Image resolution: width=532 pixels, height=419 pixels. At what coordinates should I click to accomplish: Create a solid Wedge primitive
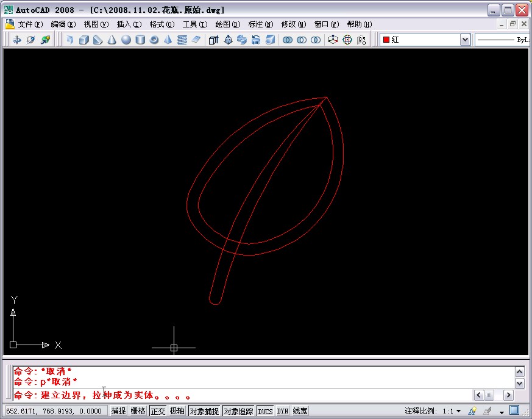[98, 40]
